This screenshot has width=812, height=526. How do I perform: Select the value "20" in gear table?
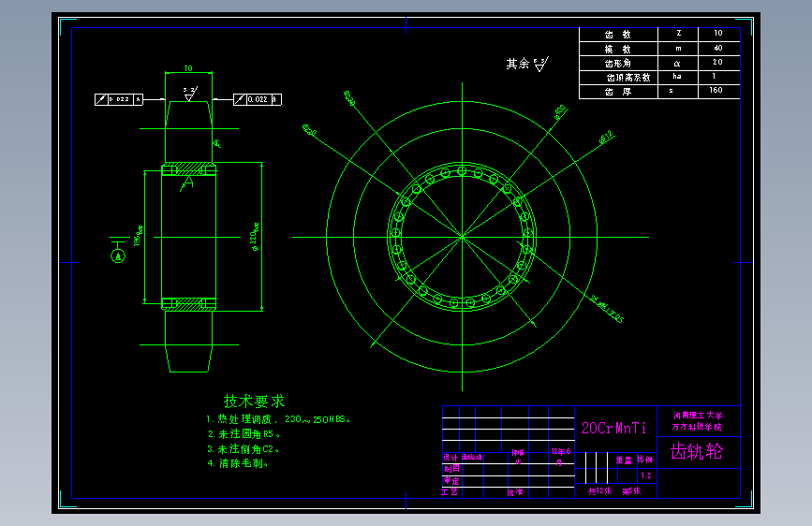[x=717, y=62]
